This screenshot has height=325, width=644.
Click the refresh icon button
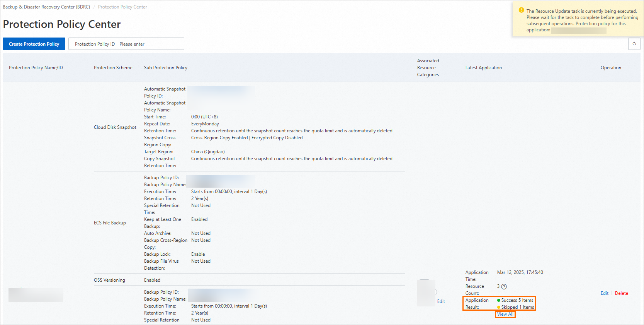tap(634, 44)
